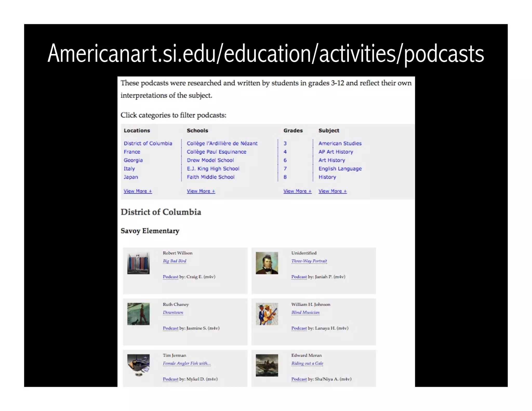The height and width of the screenshot is (411, 532).
Task: Play Podcast by Craig E.
Action: click(x=170, y=277)
